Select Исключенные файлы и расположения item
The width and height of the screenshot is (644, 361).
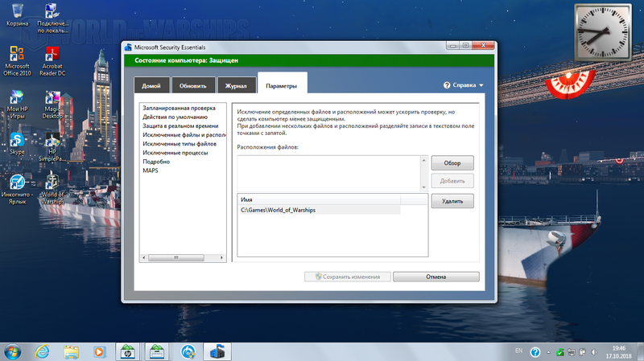pos(184,134)
